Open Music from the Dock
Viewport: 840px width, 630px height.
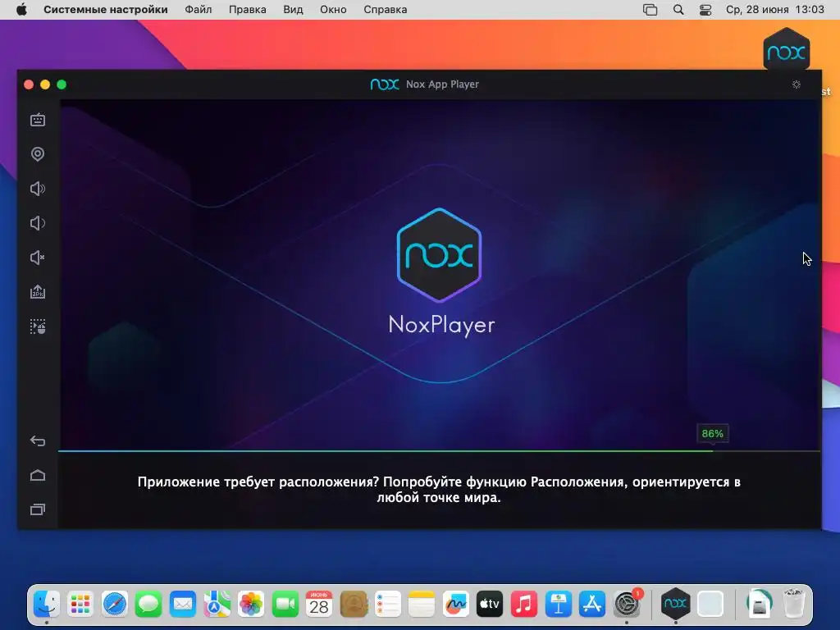coord(523,605)
